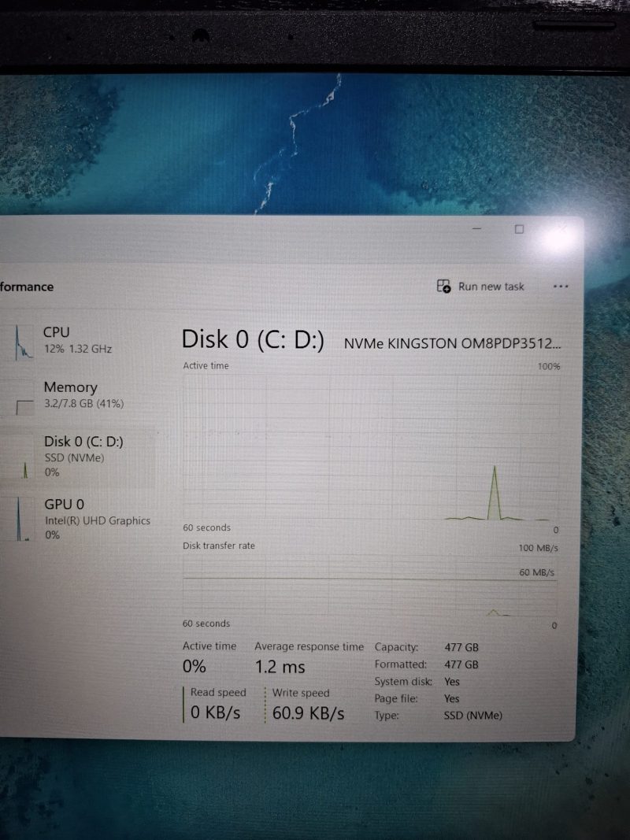Click the 0 KB/s read speed value

click(215, 712)
